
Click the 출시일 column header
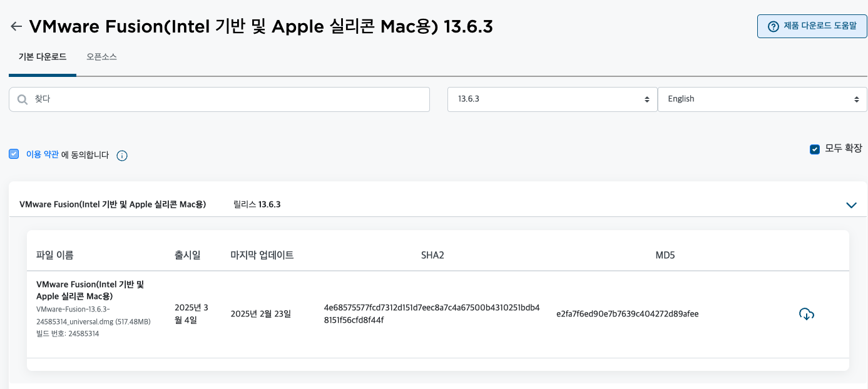point(187,255)
